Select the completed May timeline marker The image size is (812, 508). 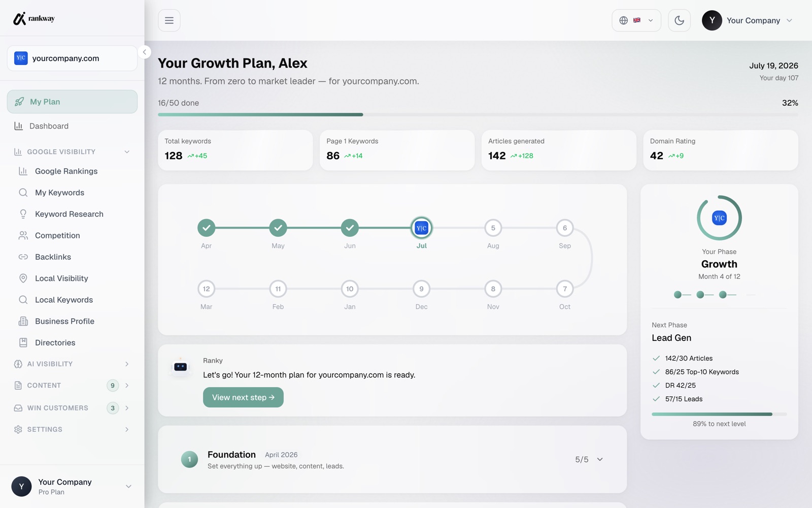click(278, 228)
